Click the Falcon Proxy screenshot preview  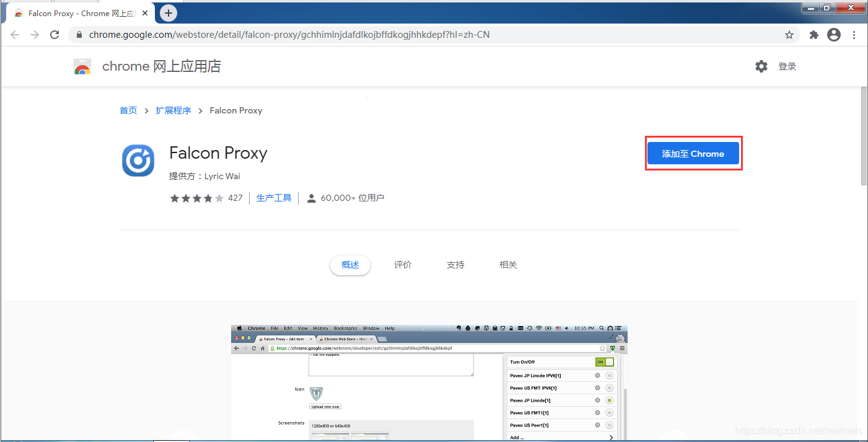click(x=429, y=382)
